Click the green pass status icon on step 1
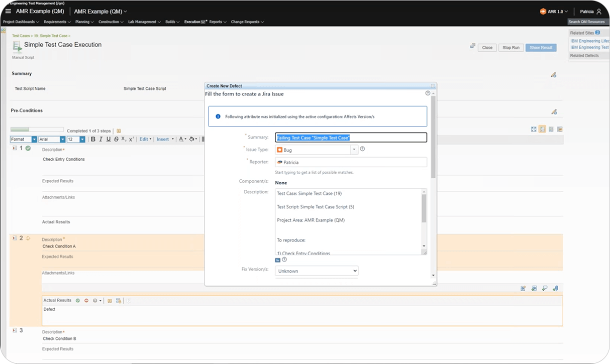610x364 pixels. tap(28, 148)
